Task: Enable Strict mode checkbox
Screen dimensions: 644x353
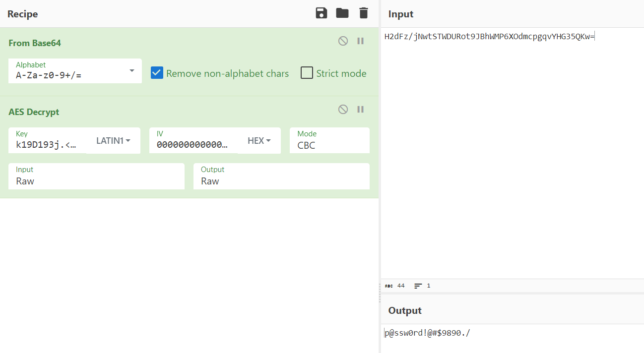Action: [x=308, y=73]
